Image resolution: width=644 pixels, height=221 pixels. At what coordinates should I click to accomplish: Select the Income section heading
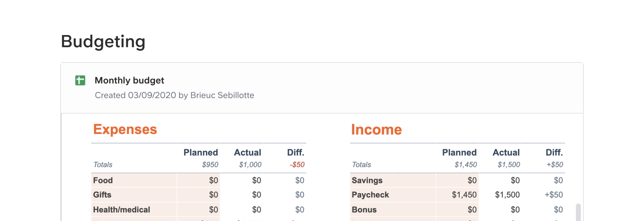[376, 129]
